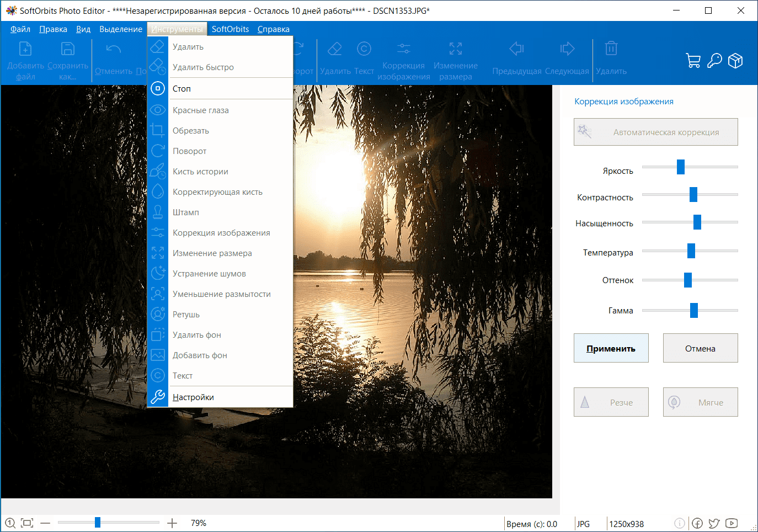Close the open Инструменты menu via its header
The width and height of the screenshot is (758, 532).
pos(177,29)
